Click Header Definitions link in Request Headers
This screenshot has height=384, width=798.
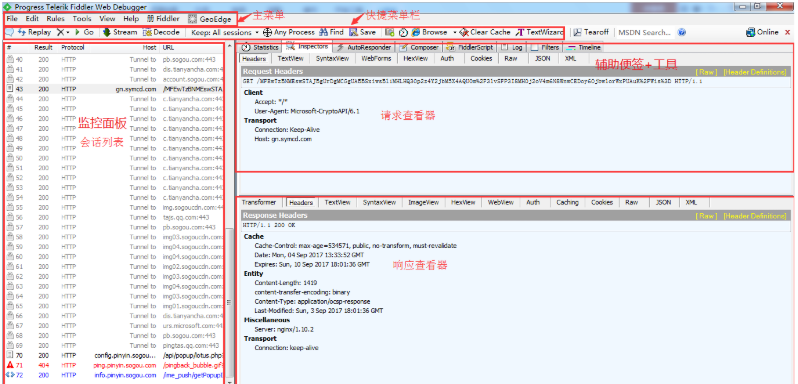point(755,72)
